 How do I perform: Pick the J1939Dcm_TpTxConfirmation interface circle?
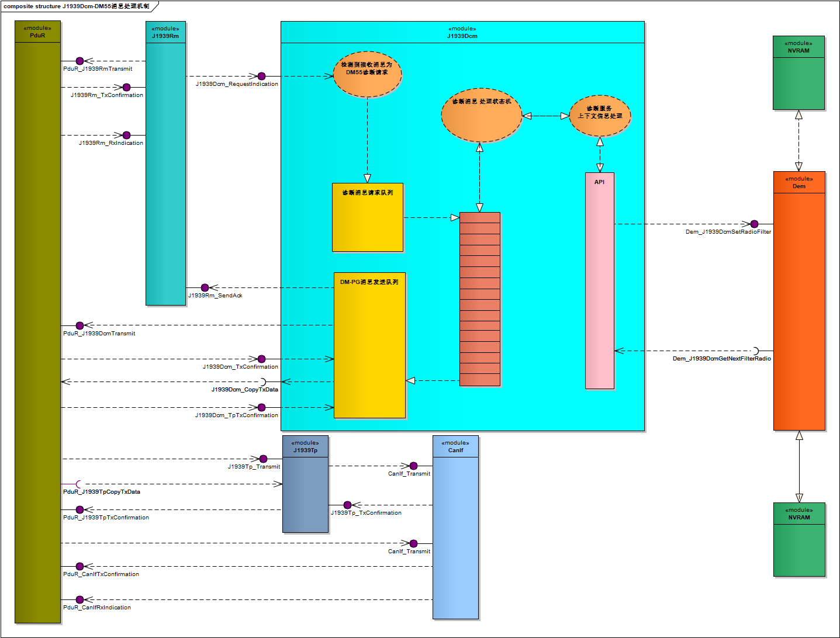tap(261, 407)
